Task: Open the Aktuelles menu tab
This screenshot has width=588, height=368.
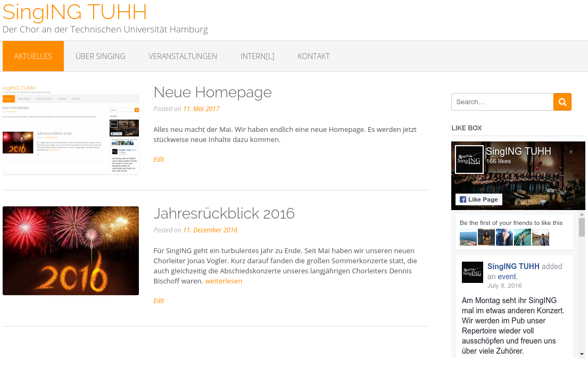Action: coord(33,56)
